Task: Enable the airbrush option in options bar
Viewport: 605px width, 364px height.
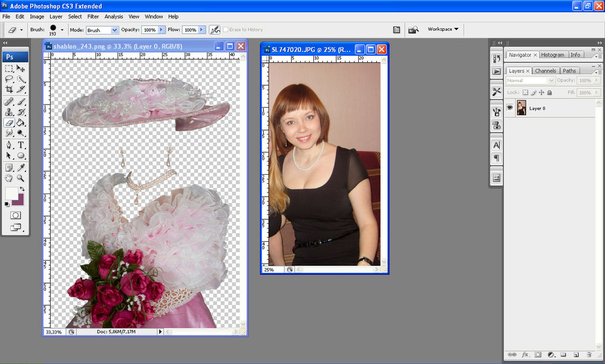Action: [214, 30]
